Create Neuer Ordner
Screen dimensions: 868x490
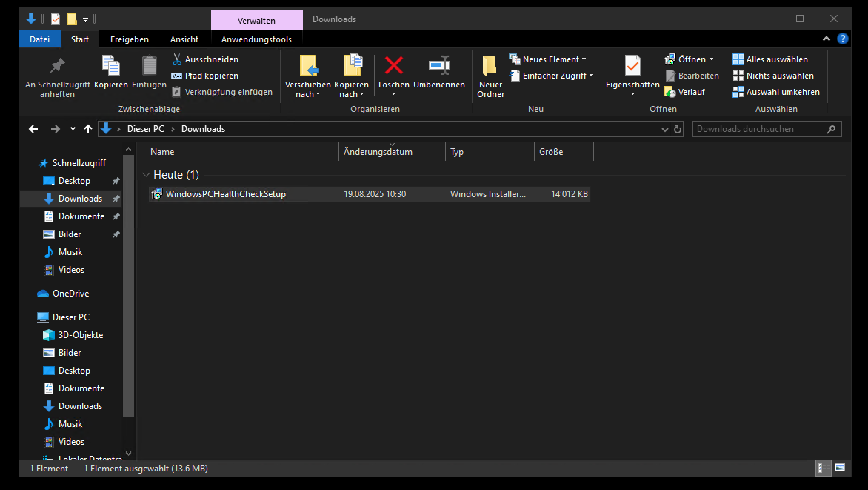click(490, 76)
